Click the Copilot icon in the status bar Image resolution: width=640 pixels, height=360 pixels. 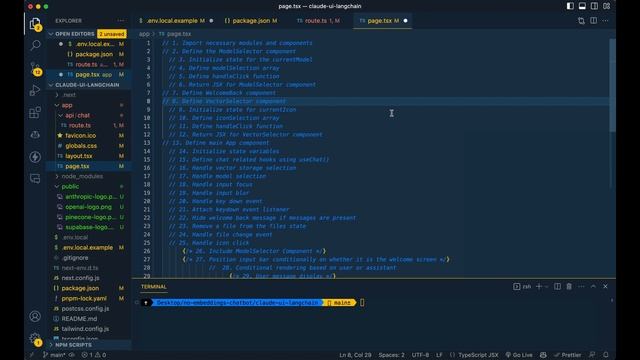[x=543, y=355]
